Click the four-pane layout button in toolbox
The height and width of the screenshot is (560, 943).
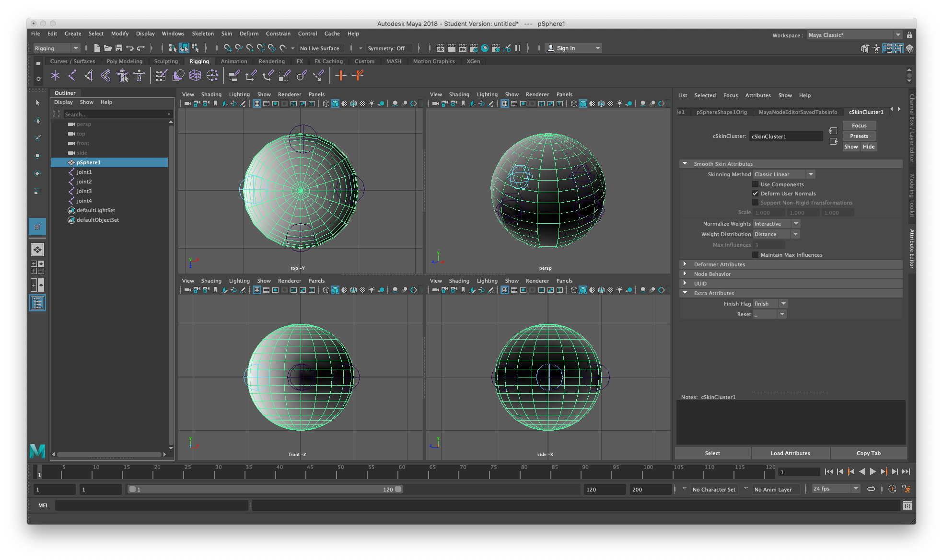(x=37, y=267)
